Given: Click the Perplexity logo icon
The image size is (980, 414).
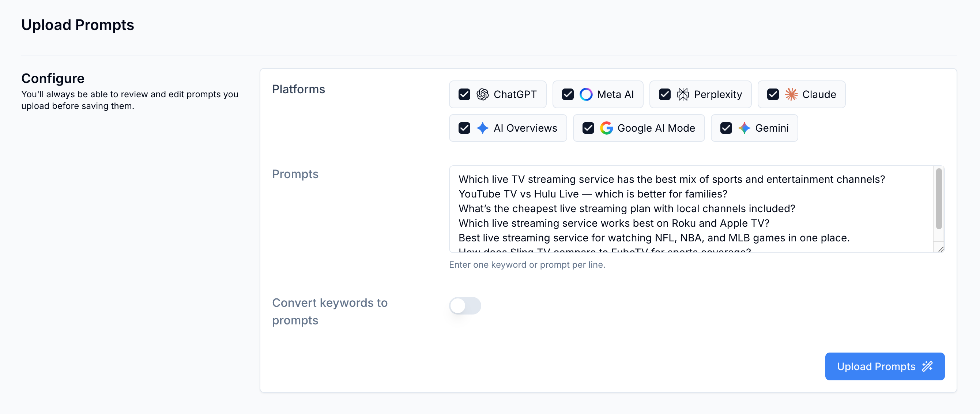Looking at the screenshot, I should 683,94.
